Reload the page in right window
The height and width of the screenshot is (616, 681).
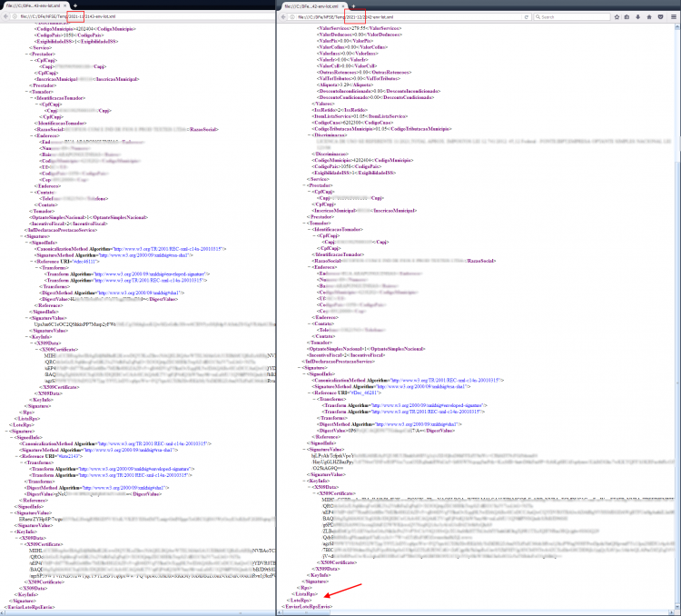527,17
